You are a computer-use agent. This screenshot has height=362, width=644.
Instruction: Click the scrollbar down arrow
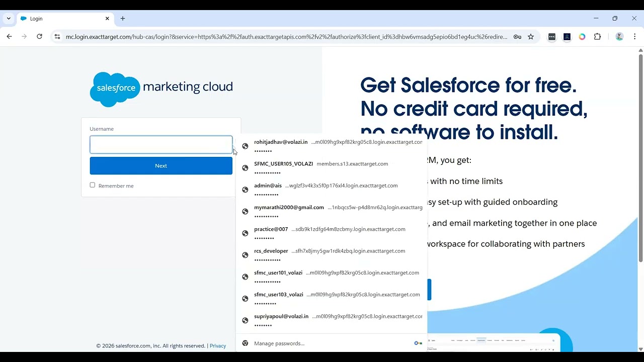[x=640, y=349]
